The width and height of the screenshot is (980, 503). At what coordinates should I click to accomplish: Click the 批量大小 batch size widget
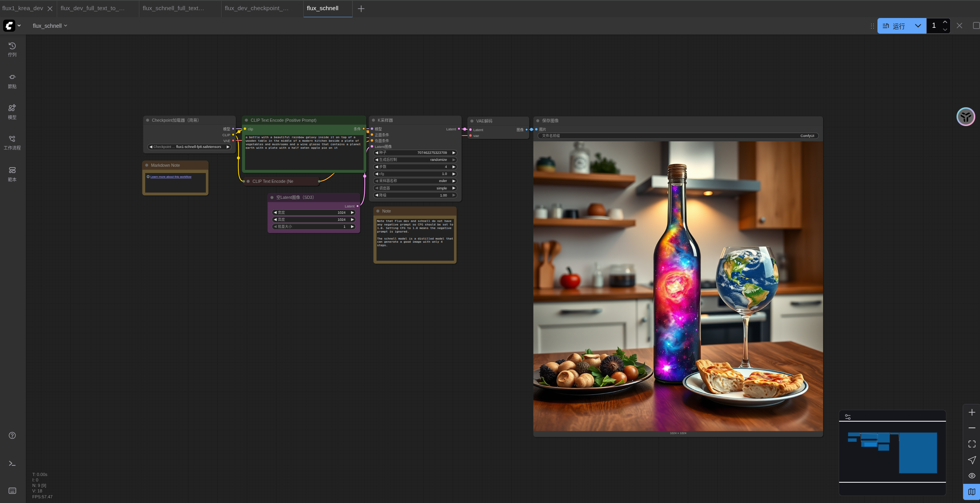pos(314,227)
